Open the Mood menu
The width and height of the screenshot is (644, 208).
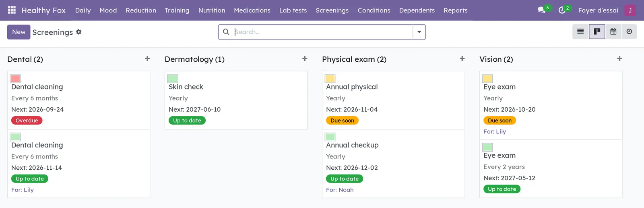(x=108, y=10)
